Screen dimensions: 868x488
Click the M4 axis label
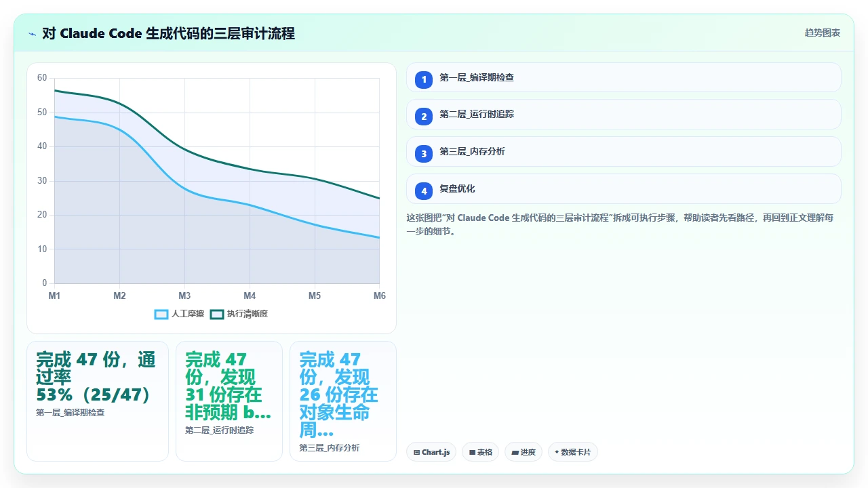click(x=250, y=296)
